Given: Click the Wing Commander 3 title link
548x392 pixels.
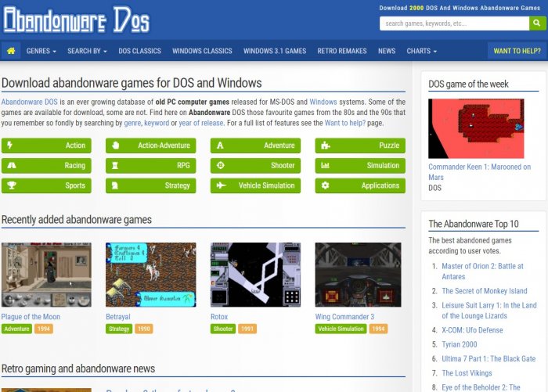Looking at the screenshot, I should coord(344,317).
